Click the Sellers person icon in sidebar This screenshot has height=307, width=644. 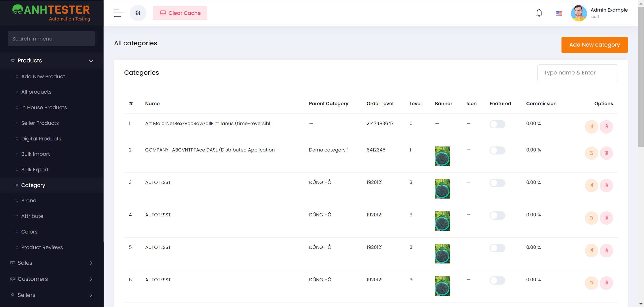13,295
